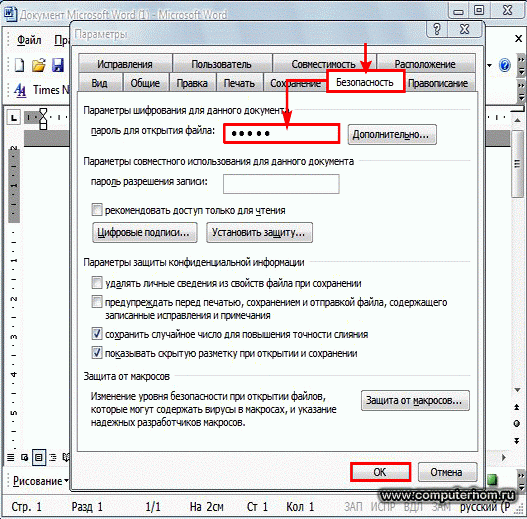Screen dimensions: 527x519
Task: Open the Совместимость tab
Action: [323, 63]
